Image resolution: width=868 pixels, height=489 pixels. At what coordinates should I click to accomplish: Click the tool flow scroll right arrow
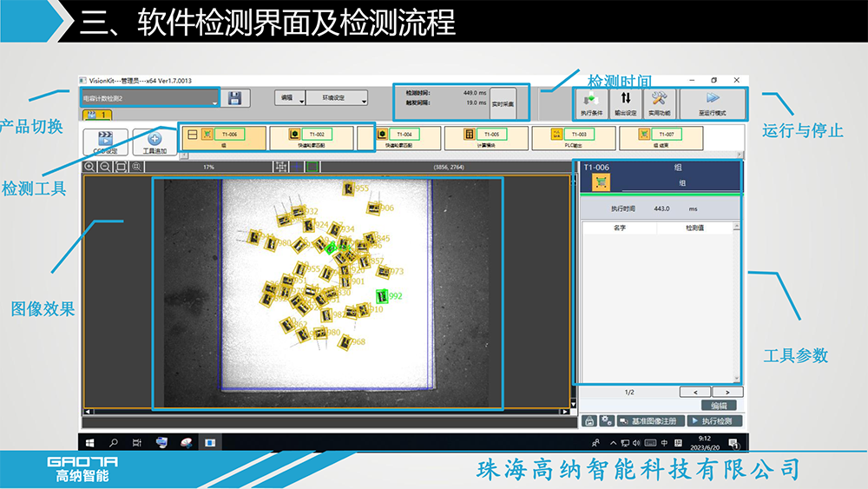[x=740, y=155]
